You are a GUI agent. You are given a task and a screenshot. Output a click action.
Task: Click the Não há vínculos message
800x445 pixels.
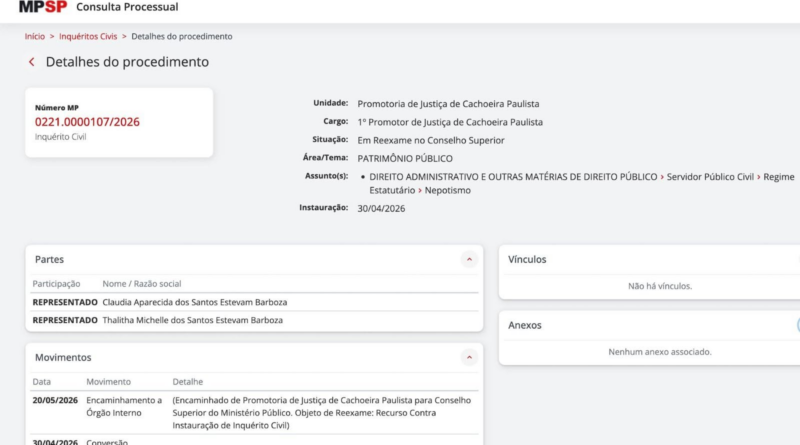(x=660, y=286)
